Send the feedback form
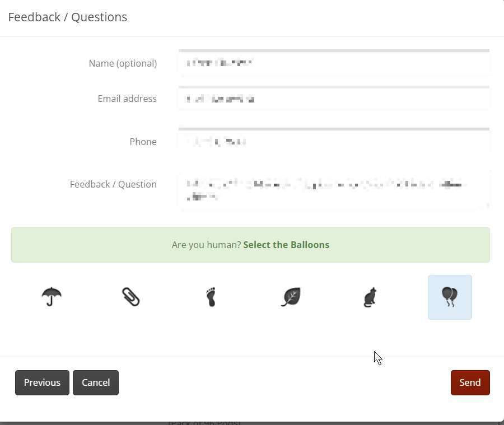Image resolution: width=504 pixels, height=425 pixels. coord(470,382)
